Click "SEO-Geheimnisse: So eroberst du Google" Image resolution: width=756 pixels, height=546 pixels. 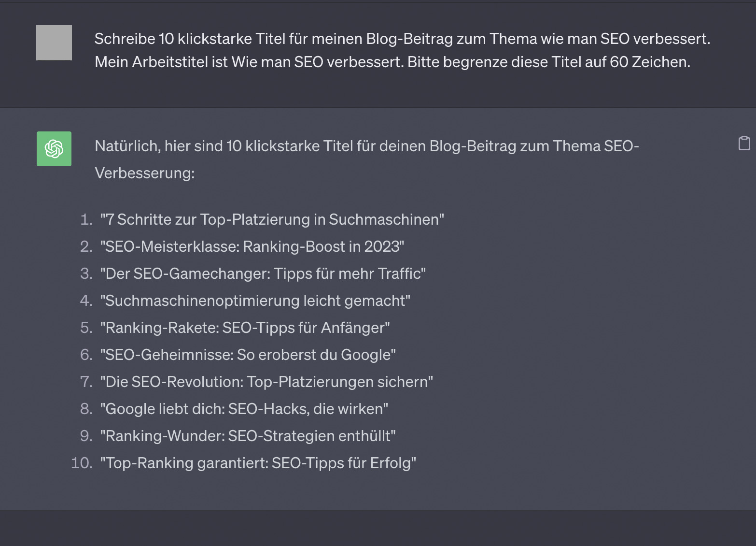tap(248, 355)
